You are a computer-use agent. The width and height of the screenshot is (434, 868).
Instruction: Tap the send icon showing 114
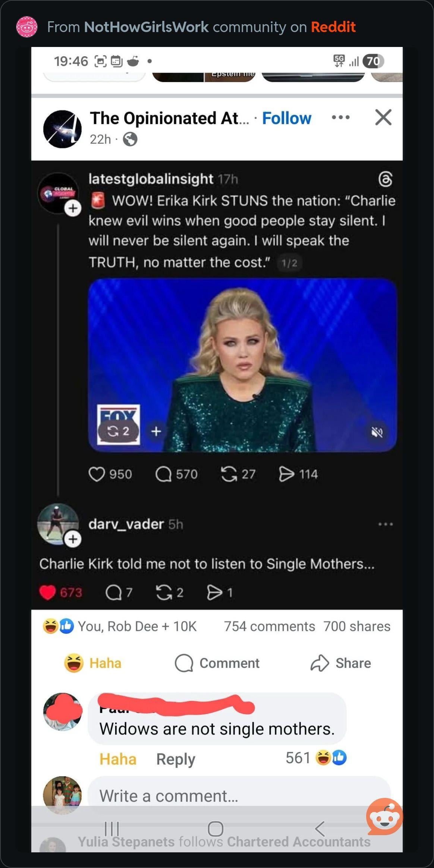[286, 474]
